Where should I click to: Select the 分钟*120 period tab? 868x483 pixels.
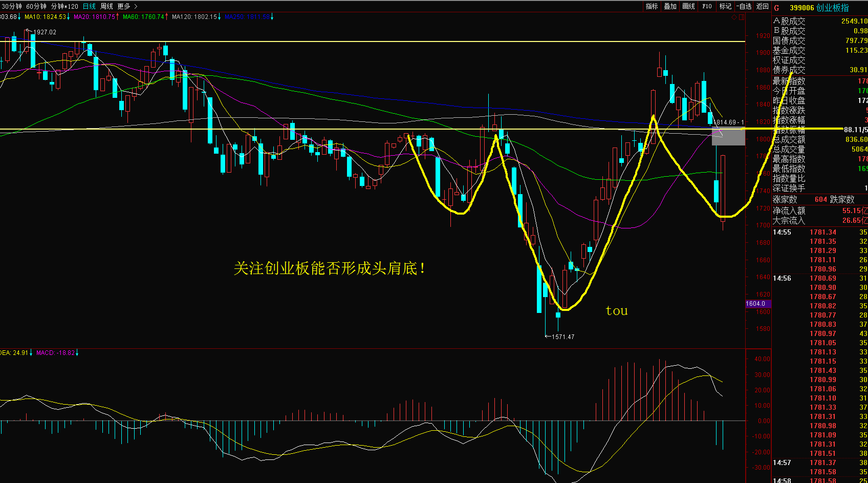coord(64,6)
